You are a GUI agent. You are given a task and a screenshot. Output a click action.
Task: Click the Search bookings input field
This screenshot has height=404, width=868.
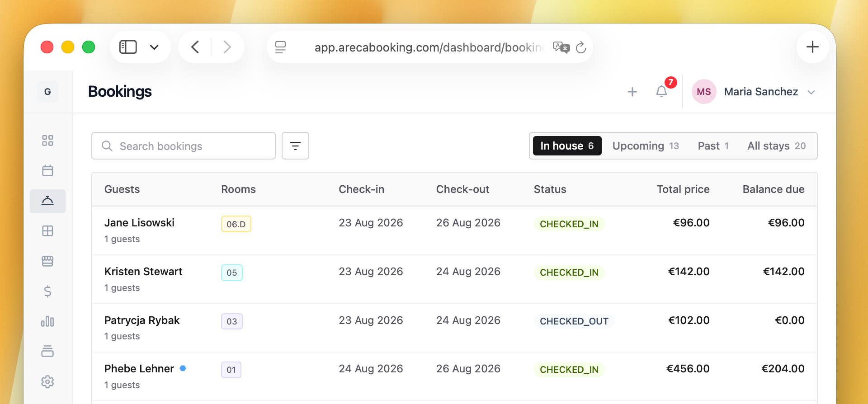click(x=184, y=146)
